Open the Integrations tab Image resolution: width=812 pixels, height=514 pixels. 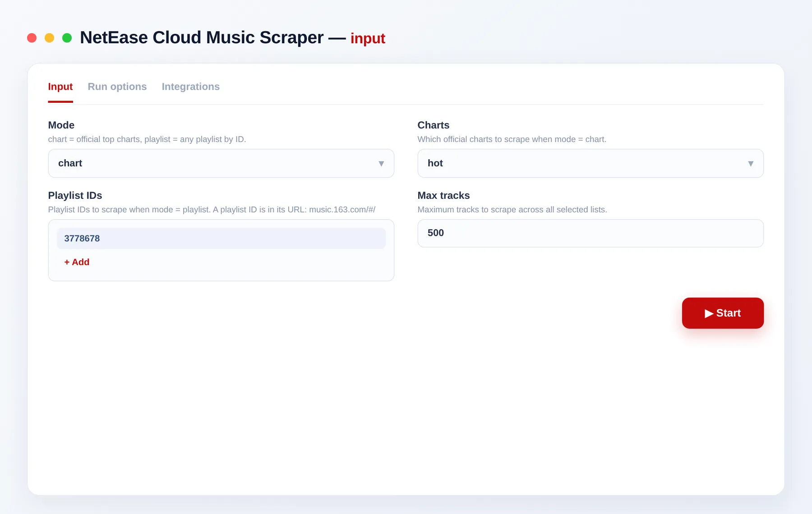[x=190, y=87]
